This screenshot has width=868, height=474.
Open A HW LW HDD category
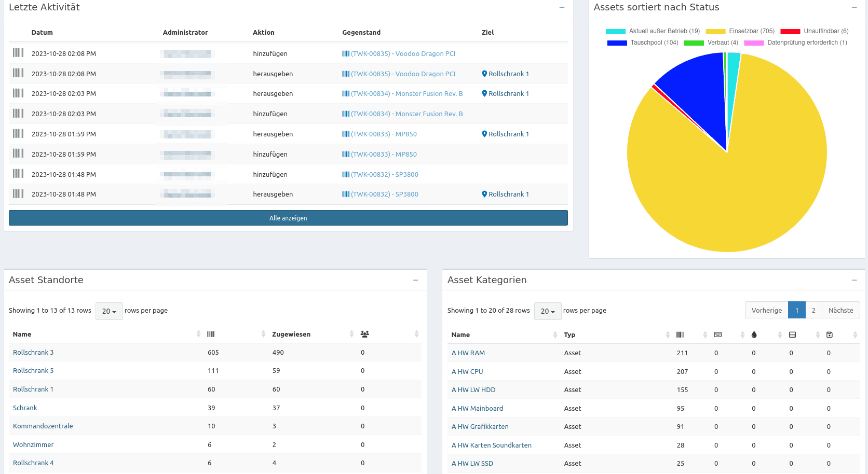click(x=473, y=389)
